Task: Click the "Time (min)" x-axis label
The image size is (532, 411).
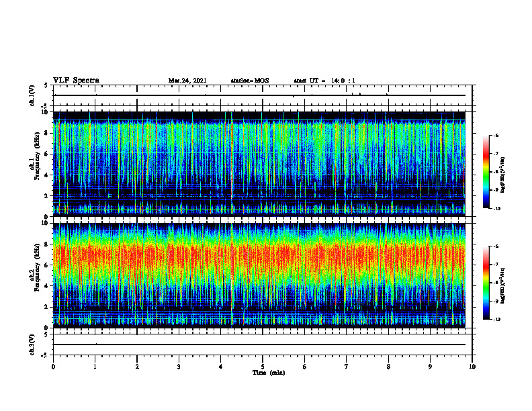Action: [x=269, y=373]
